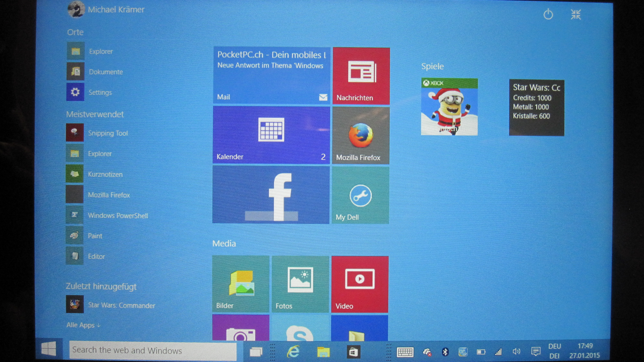
Task: Open Paint application
Action: [84, 236]
